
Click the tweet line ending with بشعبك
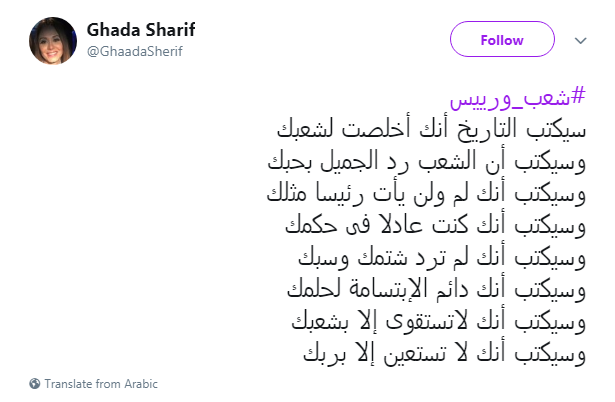439,322
